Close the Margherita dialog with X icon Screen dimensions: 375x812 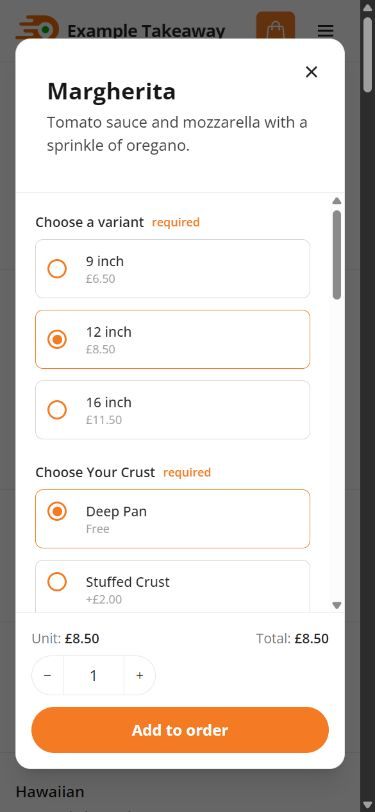point(311,72)
